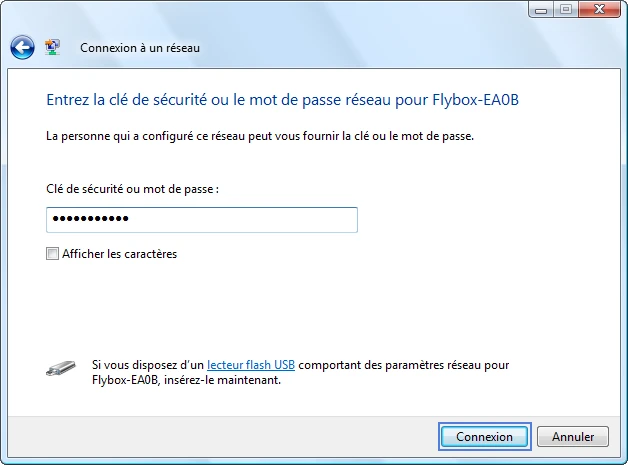Screen dimensions: 628x465
Task: Close the dialog with the red X
Action: [599, 10]
